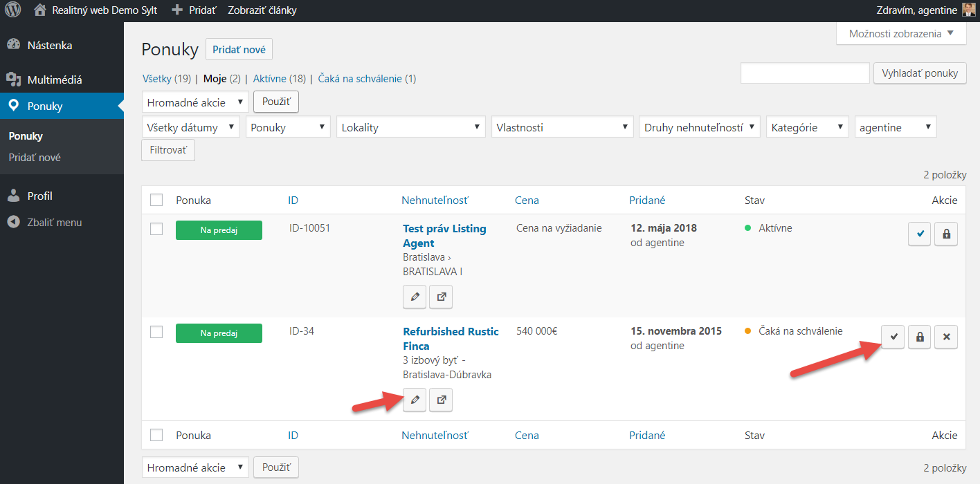Click the Na predaj badge for ID-10051
This screenshot has width=980, height=484.
tap(219, 230)
